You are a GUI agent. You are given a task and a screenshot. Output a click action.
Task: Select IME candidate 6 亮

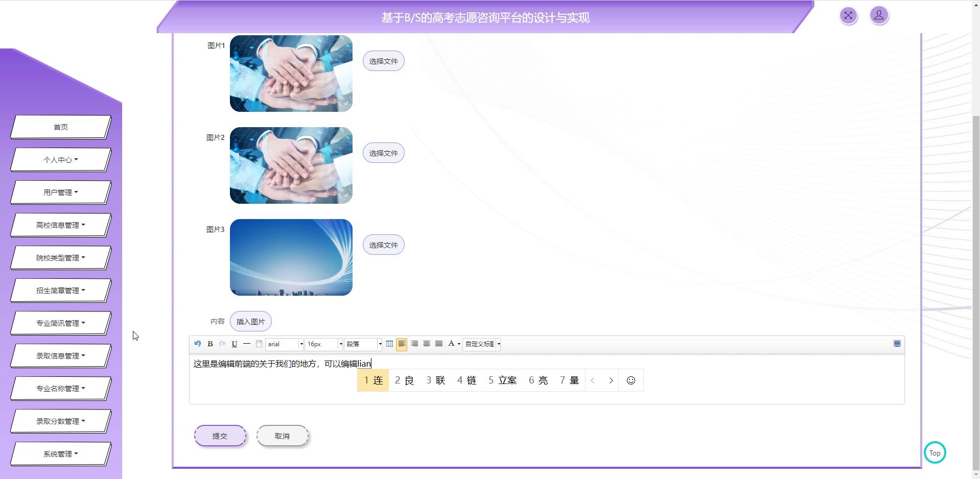tap(539, 380)
